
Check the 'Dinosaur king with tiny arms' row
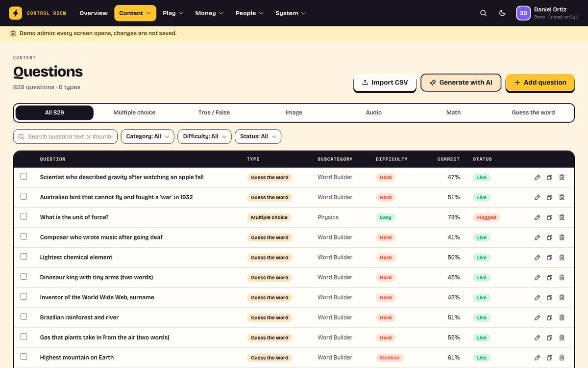(24, 277)
